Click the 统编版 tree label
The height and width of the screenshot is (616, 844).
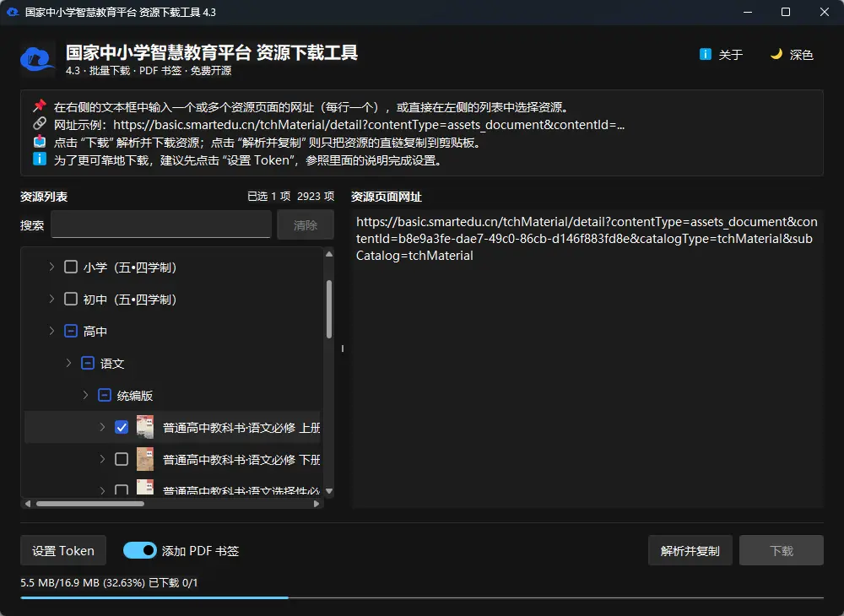(x=134, y=396)
